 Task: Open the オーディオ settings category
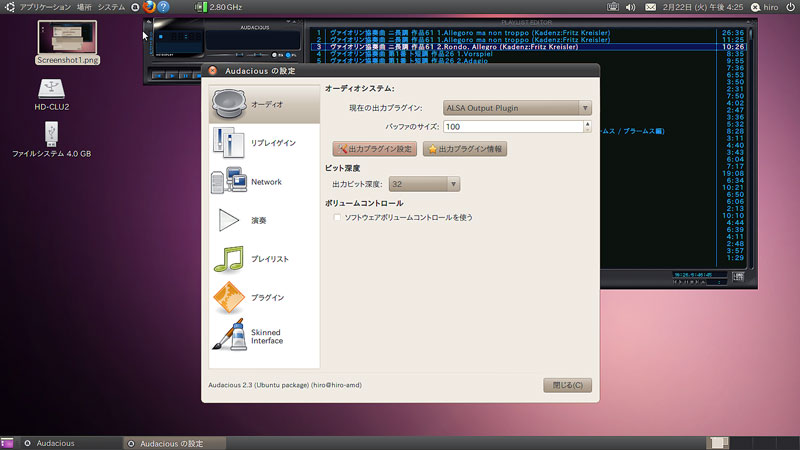pos(264,104)
